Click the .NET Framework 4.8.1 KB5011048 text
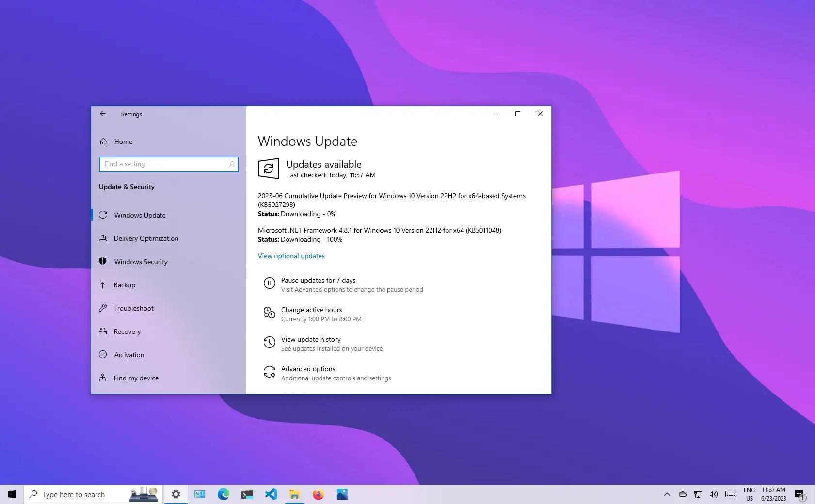 point(380,230)
